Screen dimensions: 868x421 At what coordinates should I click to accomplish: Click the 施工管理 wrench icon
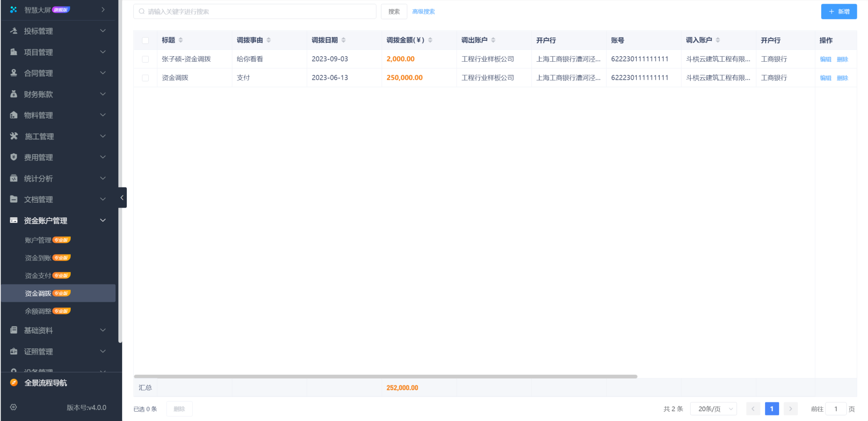click(x=13, y=136)
